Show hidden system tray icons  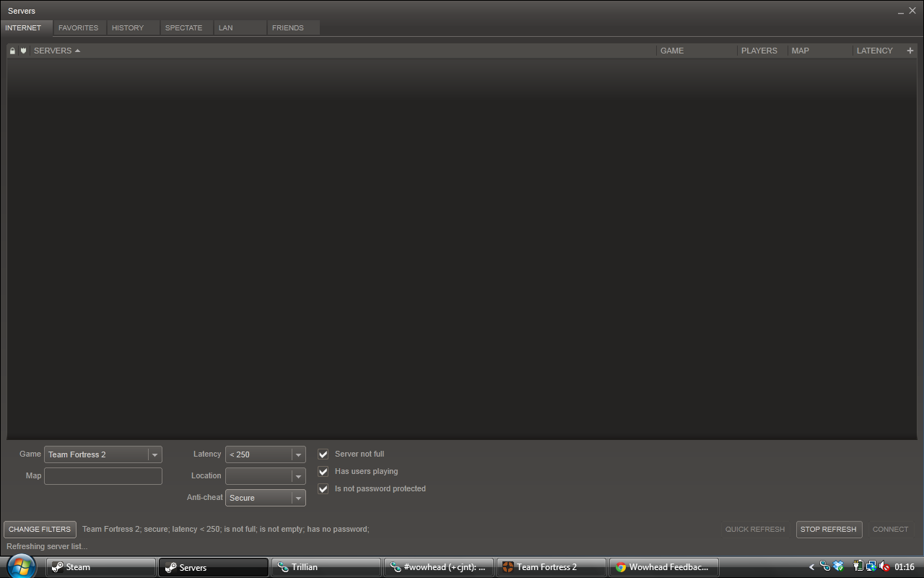click(811, 567)
